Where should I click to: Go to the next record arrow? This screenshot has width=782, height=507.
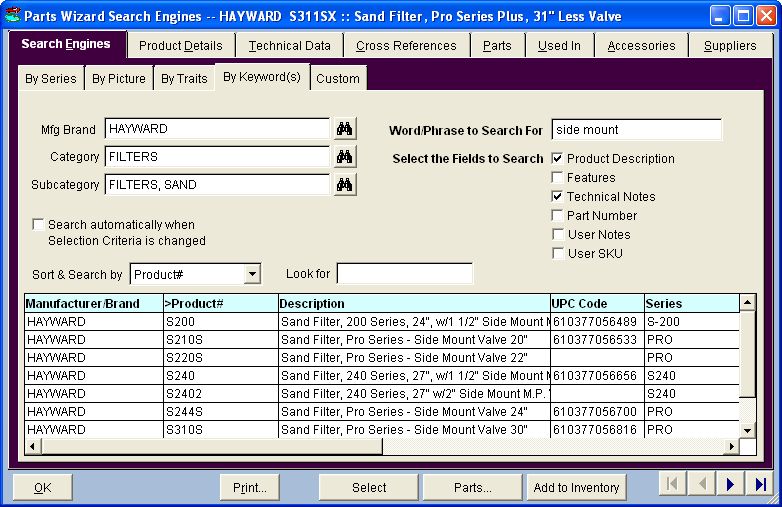[x=731, y=484]
